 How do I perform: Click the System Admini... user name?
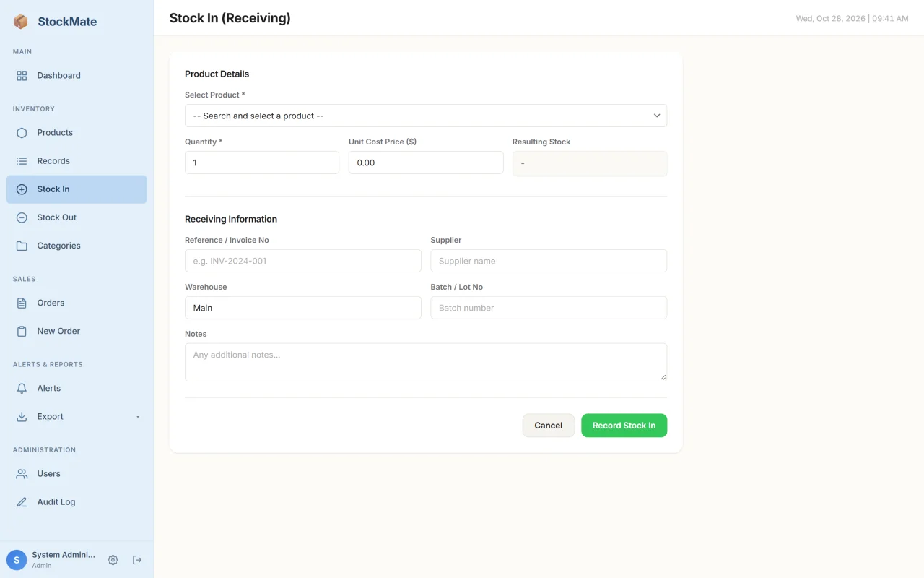point(64,555)
